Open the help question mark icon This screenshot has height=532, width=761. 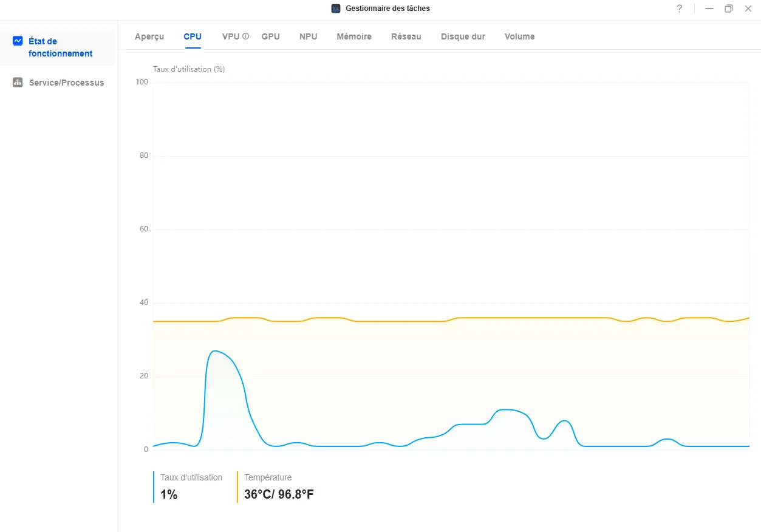point(680,9)
